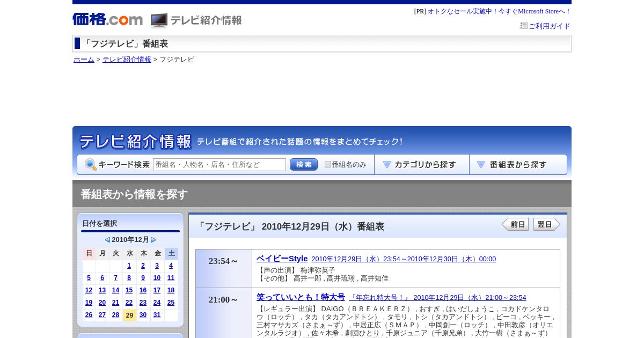644x338 pixels.
Task: Select December 10 in the calendar
Action: point(157,278)
